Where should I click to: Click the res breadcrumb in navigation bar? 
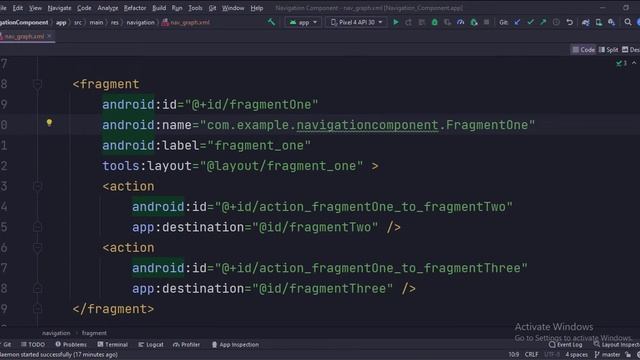115,22
